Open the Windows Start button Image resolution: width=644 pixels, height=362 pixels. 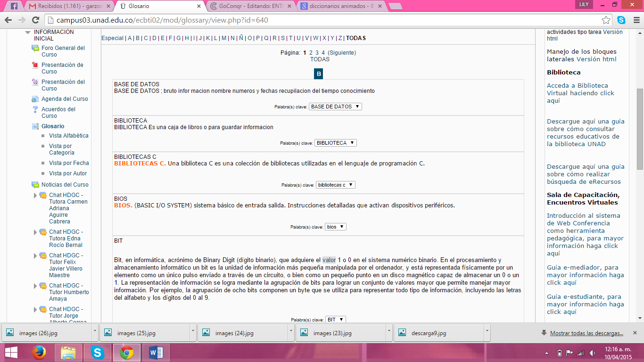(12, 353)
